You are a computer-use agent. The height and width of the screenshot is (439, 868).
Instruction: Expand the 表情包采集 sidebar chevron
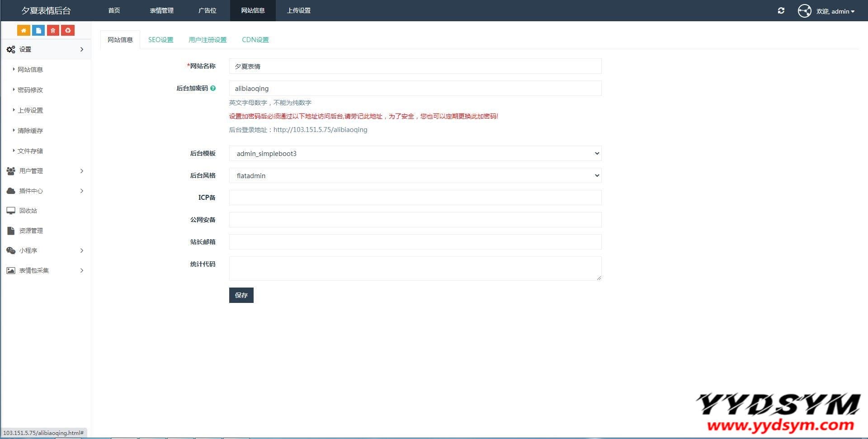82,270
